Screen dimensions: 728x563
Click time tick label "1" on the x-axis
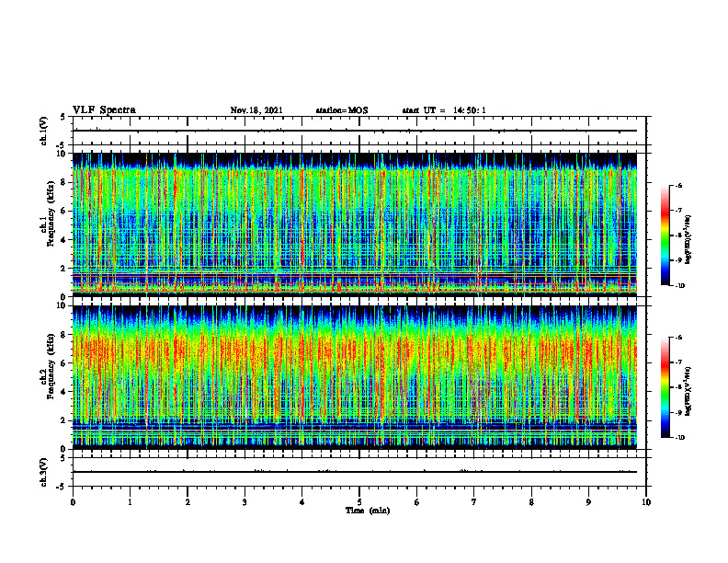coord(130,502)
